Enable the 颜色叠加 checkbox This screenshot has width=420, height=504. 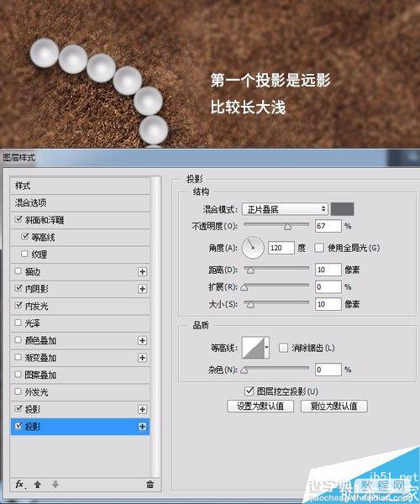point(18,340)
